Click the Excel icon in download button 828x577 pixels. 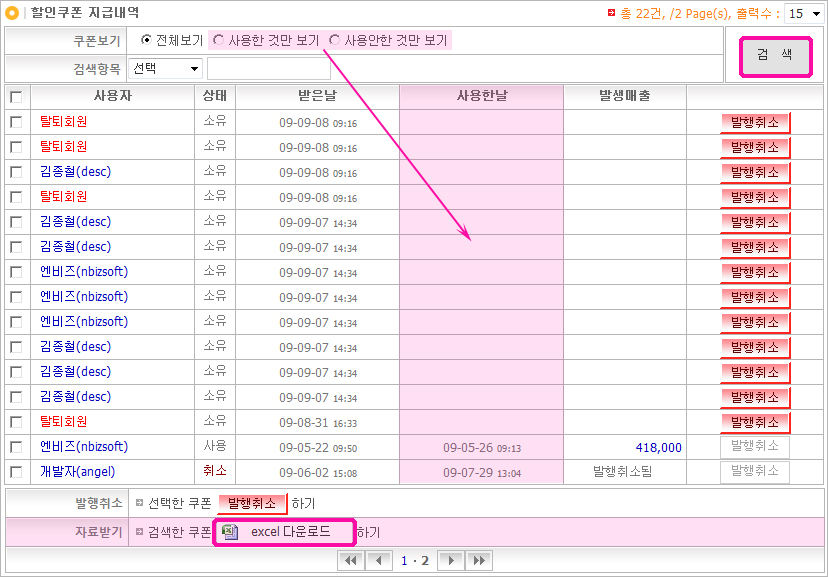230,532
